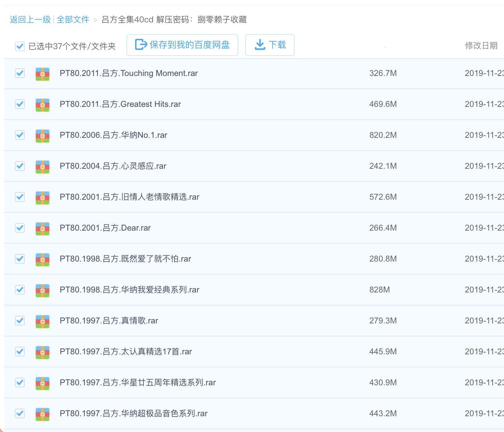Select filename PT80.2004.吕方.心灵感应.rar
Image resolution: width=504 pixels, height=432 pixels.
pos(113,166)
